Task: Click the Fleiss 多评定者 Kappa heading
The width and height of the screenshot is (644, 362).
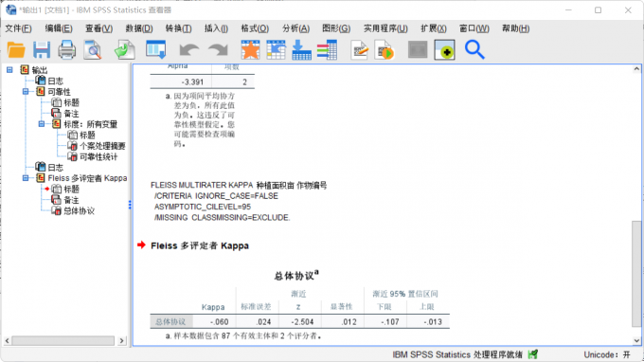Action: click(200, 245)
